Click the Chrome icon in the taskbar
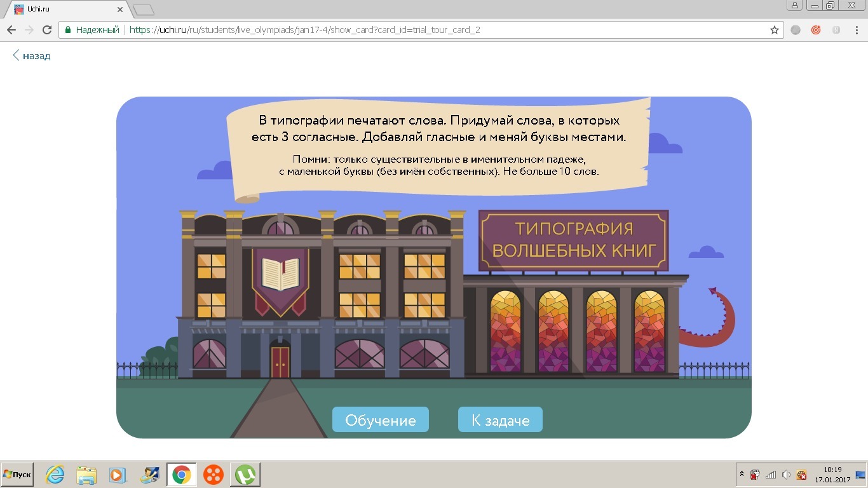Viewport: 868px width, 488px height. click(182, 475)
